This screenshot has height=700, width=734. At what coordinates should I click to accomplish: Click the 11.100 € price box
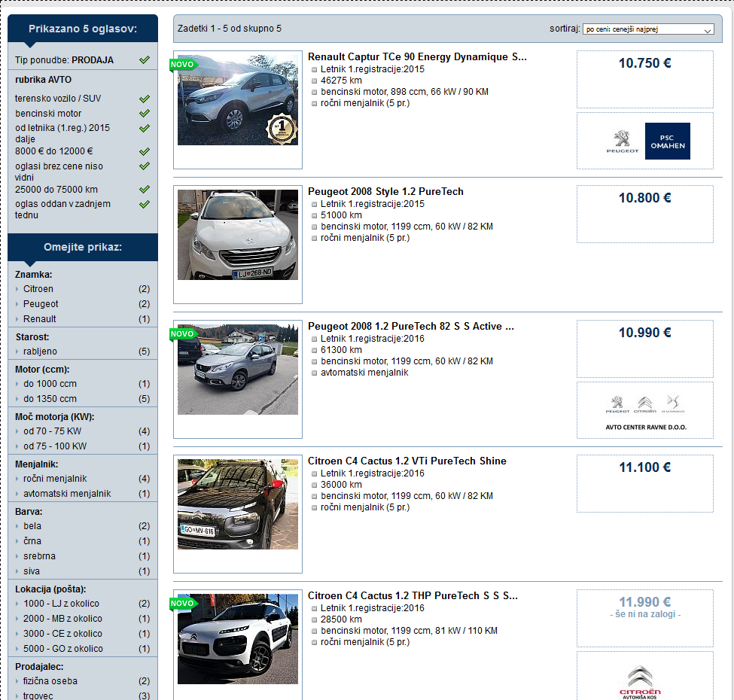(645, 484)
